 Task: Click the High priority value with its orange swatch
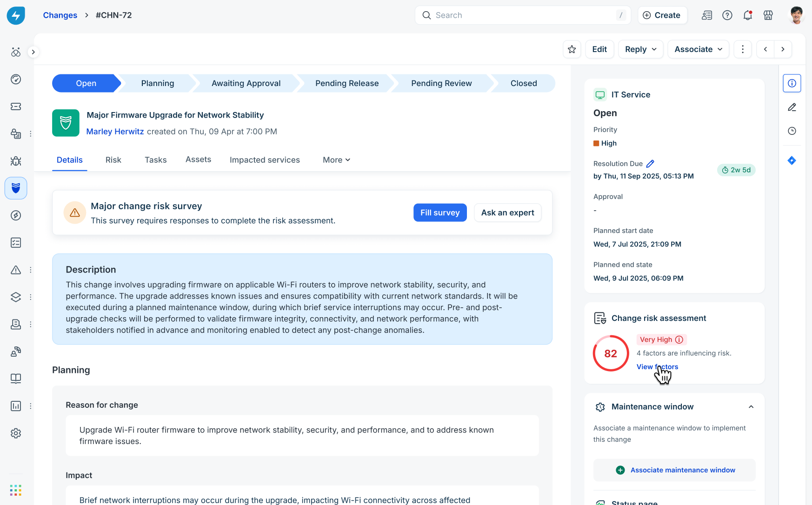pos(605,143)
